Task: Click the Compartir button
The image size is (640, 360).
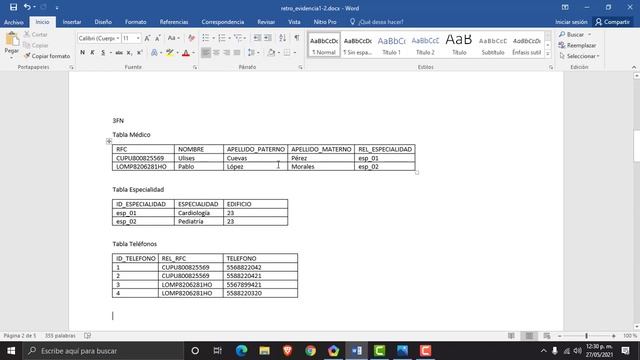Action: click(x=612, y=22)
